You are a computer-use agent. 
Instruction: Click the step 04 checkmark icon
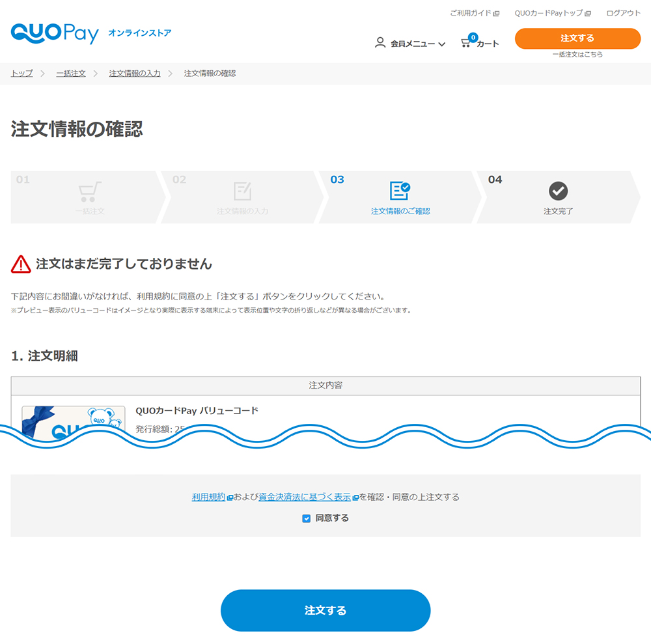point(558,191)
